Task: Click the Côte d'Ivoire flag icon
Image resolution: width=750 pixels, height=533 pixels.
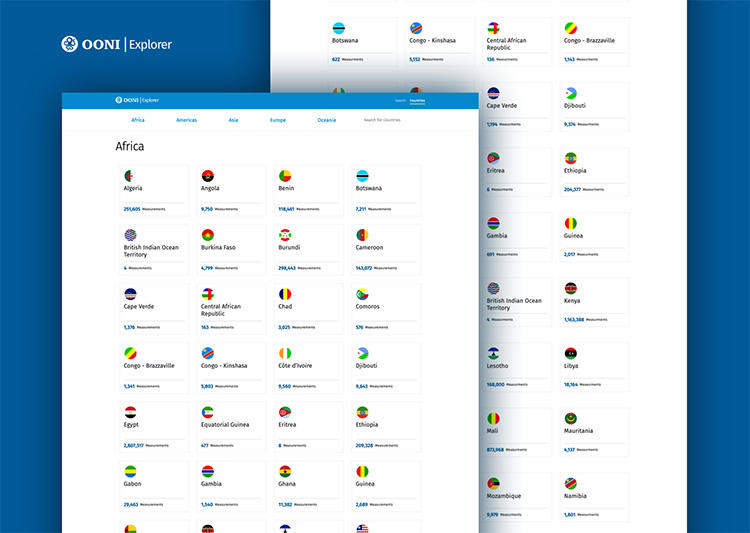Action: click(285, 353)
